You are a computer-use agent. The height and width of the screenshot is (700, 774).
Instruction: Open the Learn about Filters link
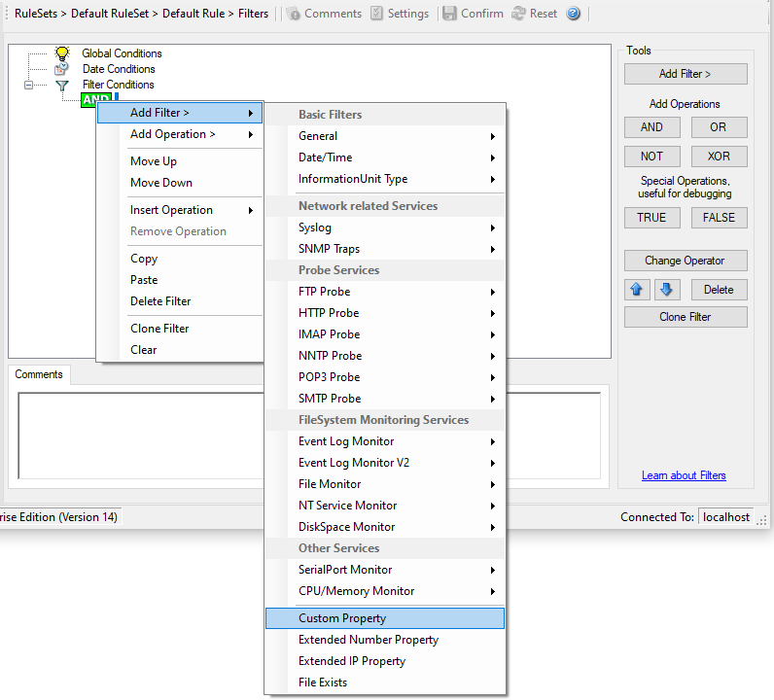point(684,475)
